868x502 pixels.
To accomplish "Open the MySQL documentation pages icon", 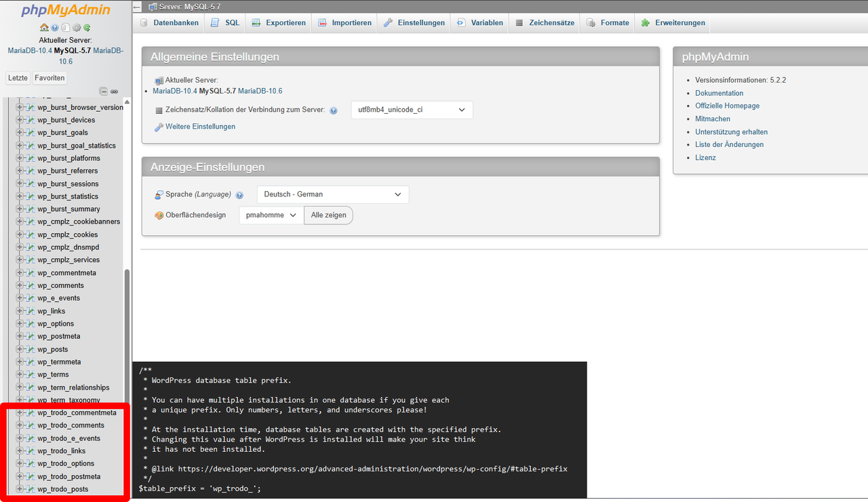I will (65, 28).
